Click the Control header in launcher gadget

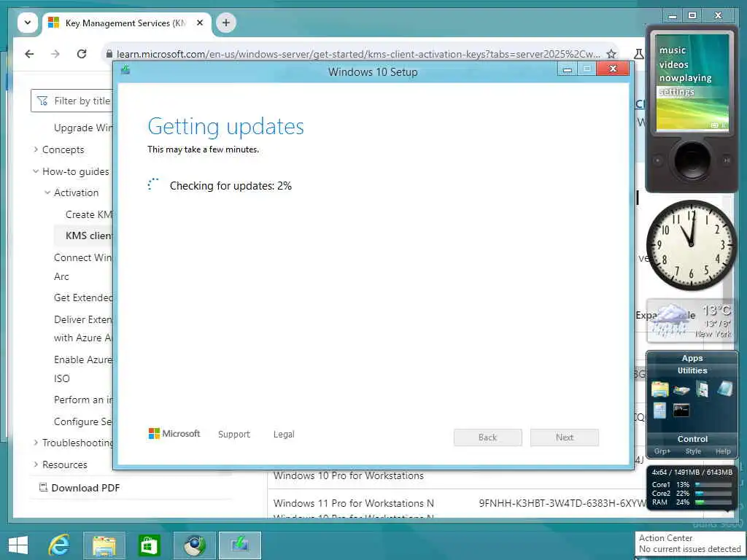point(692,438)
